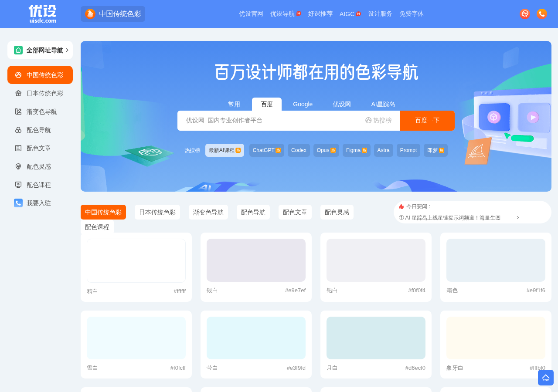Viewport: 558px width, 392px height.
Task: Click the 最新AI课程 hot search tag
Action: [x=225, y=150]
